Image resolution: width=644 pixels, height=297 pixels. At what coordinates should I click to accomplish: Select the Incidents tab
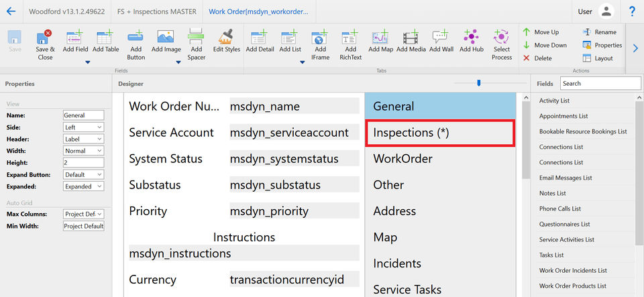pyautogui.click(x=440, y=263)
